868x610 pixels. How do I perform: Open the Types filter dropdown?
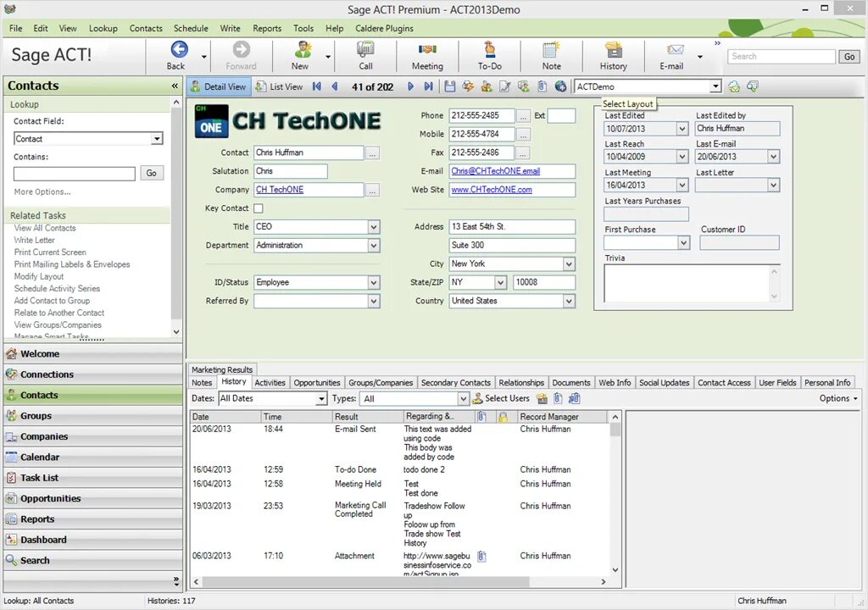click(x=464, y=398)
